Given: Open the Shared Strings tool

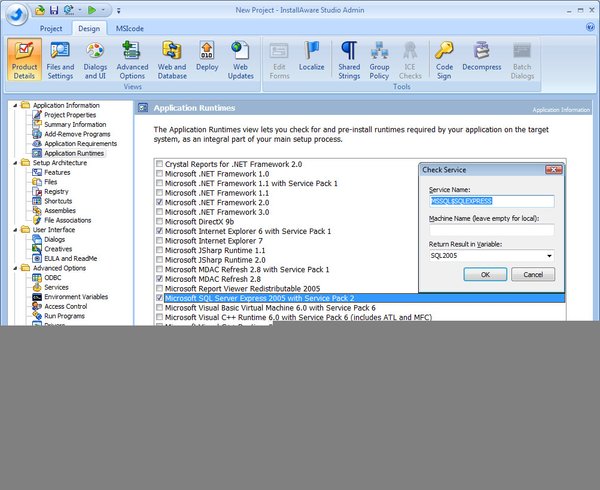Looking at the screenshot, I should pos(349,60).
